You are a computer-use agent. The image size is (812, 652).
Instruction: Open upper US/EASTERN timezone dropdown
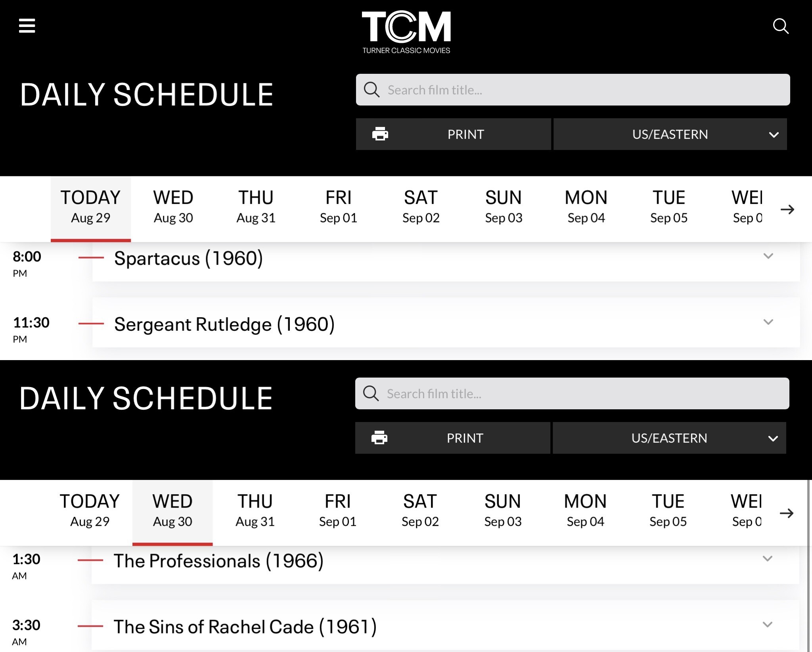click(x=670, y=134)
